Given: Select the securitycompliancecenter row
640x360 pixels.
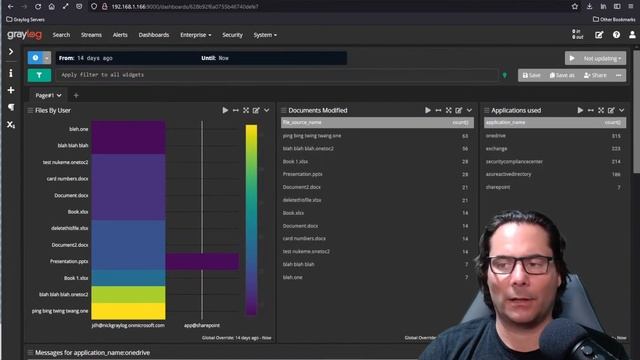Looking at the screenshot, I should tap(555, 162).
